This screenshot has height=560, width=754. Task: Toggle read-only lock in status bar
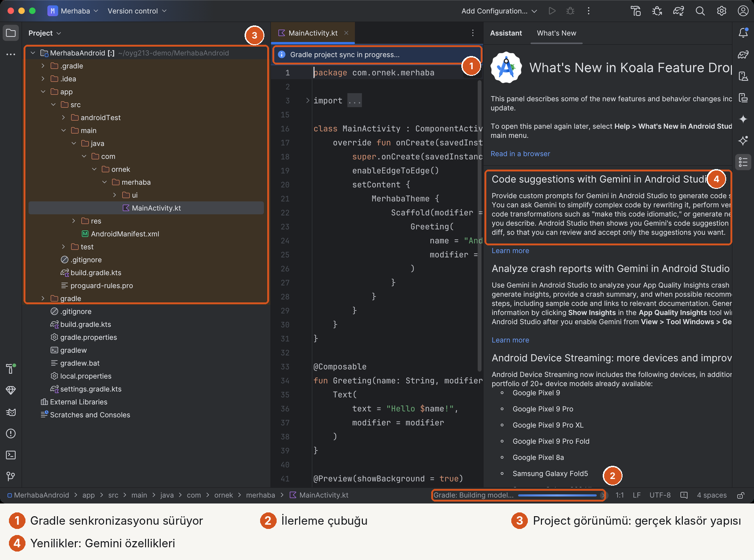tap(741, 495)
